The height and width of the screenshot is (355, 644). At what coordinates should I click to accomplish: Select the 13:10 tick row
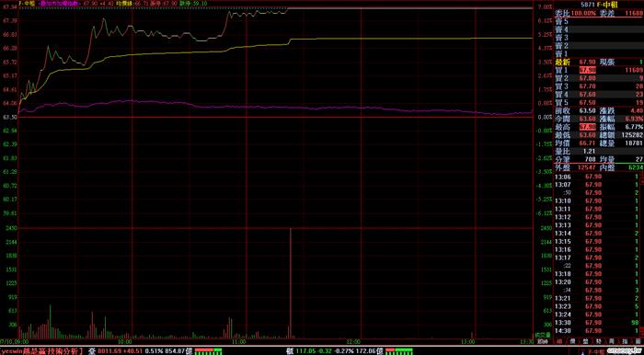[598, 200]
